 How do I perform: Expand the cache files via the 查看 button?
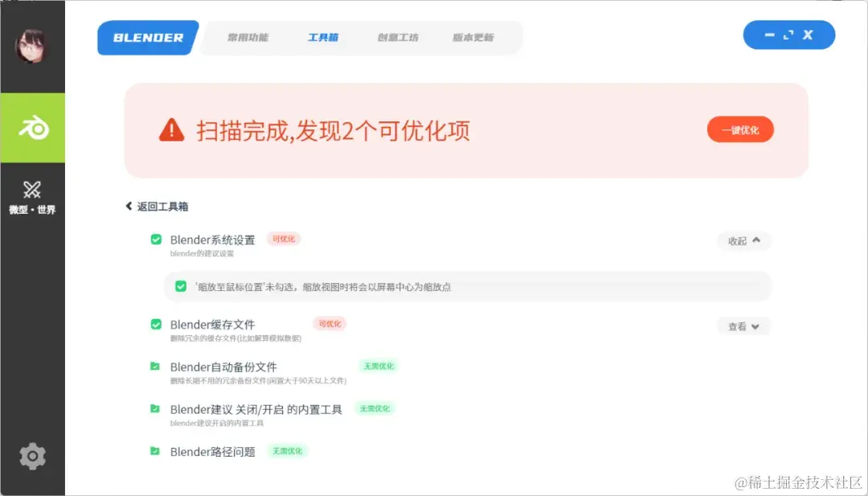pos(743,326)
